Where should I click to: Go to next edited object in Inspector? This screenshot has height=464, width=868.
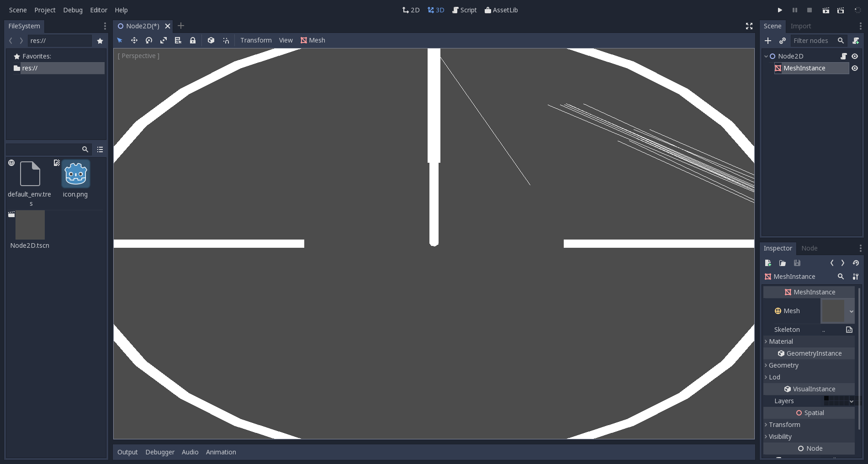tap(843, 263)
